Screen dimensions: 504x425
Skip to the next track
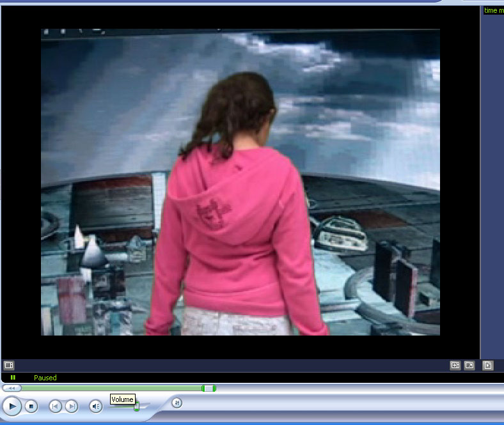point(72,406)
